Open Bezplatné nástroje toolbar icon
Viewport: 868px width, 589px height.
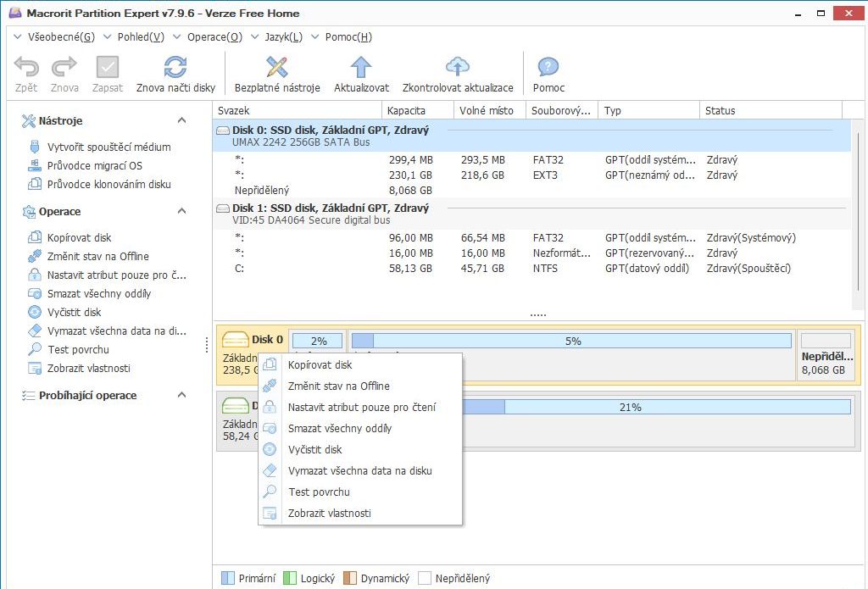[x=277, y=69]
